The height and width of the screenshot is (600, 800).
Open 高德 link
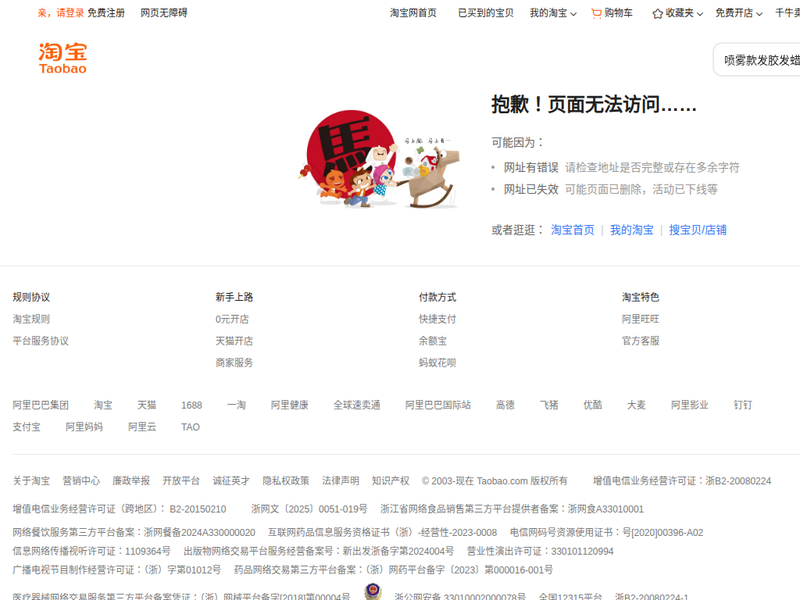[506, 405]
